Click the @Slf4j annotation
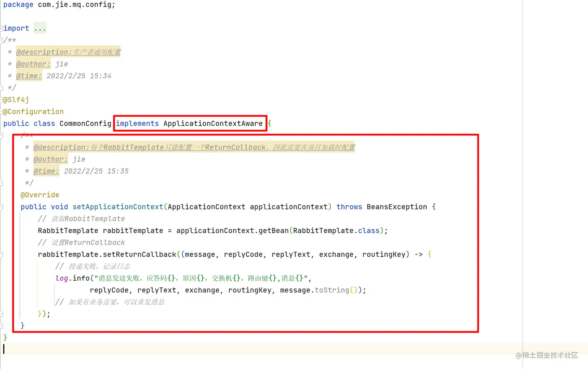Image resolution: width=588 pixels, height=369 pixels. click(16, 100)
